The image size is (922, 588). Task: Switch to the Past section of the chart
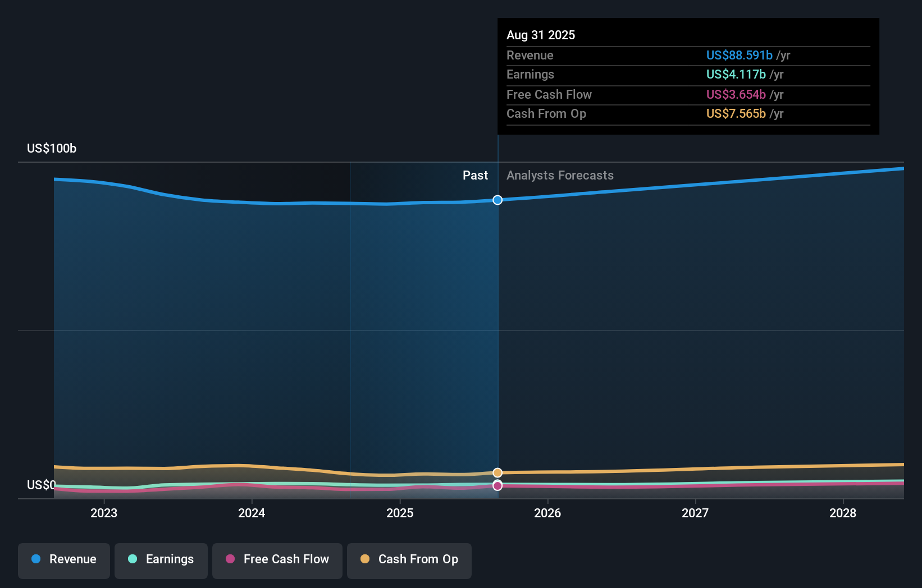coord(475,175)
